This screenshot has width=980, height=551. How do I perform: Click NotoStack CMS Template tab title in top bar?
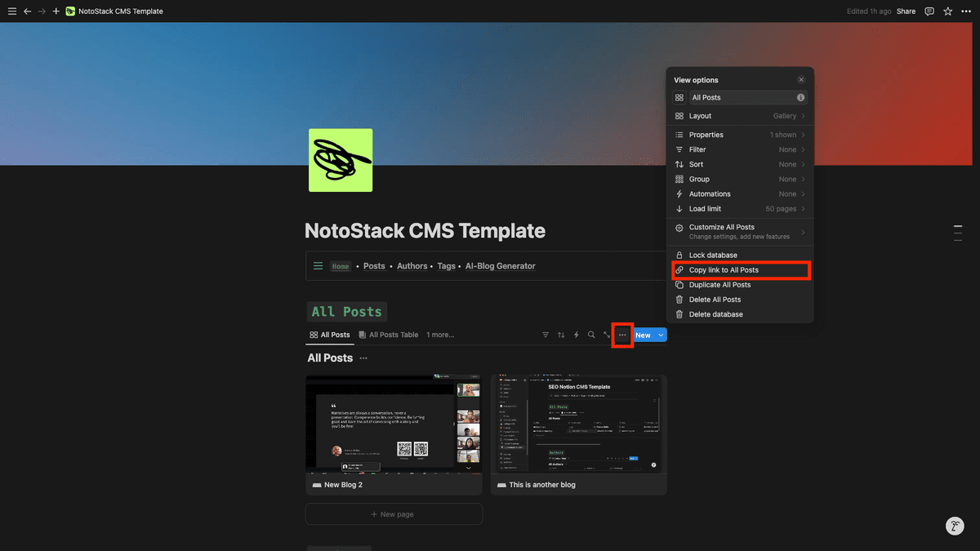click(x=121, y=11)
